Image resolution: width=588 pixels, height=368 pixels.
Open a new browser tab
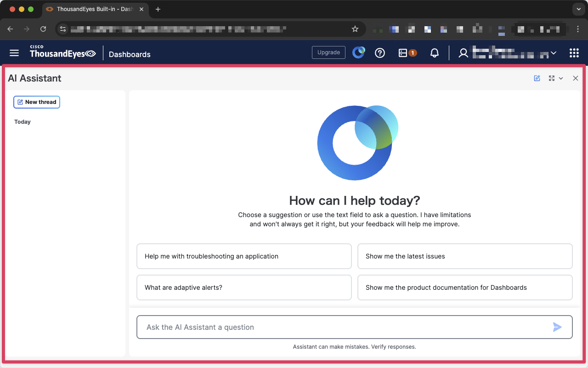(x=158, y=9)
